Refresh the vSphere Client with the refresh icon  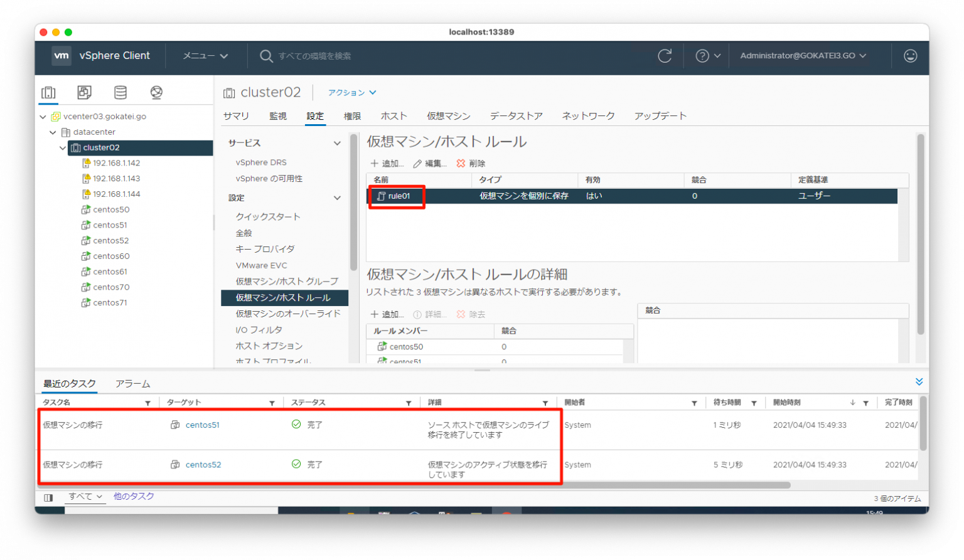pos(665,56)
